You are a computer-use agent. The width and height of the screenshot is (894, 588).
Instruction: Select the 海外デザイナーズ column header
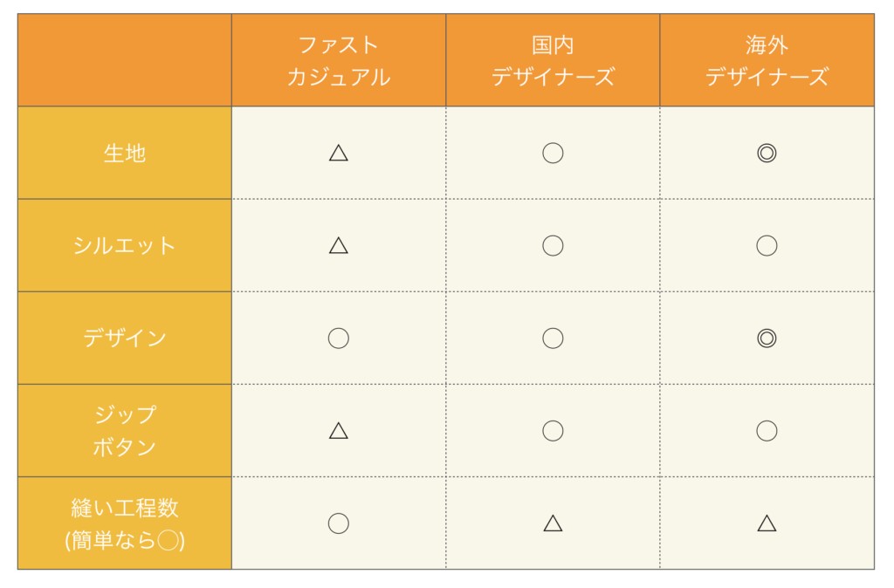click(x=767, y=60)
